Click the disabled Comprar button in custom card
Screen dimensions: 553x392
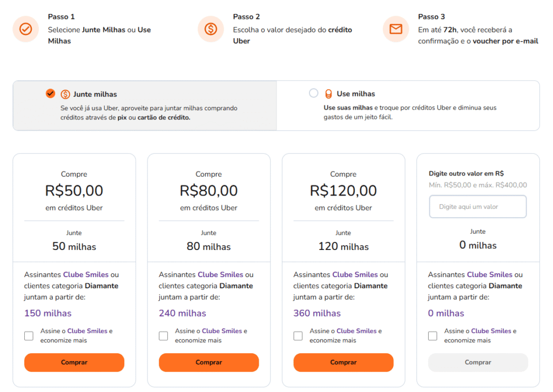477,362
